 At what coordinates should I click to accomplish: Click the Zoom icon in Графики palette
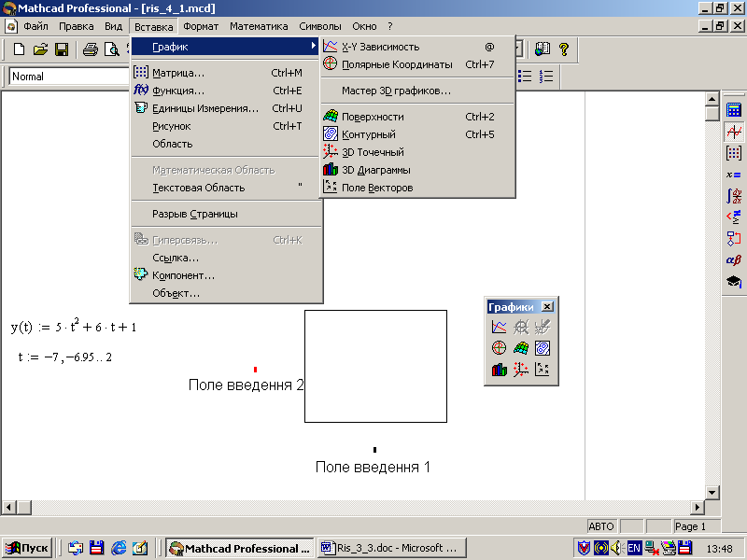[x=521, y=327]
